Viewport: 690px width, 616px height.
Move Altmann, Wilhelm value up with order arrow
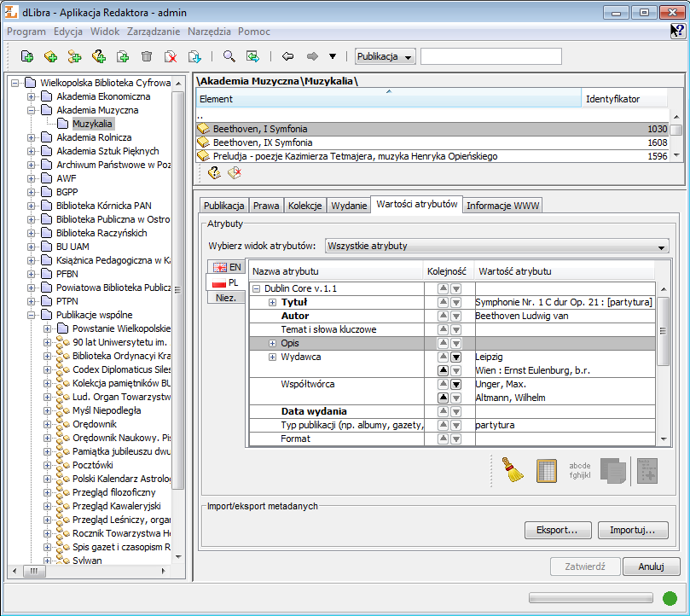coord(444,398)
